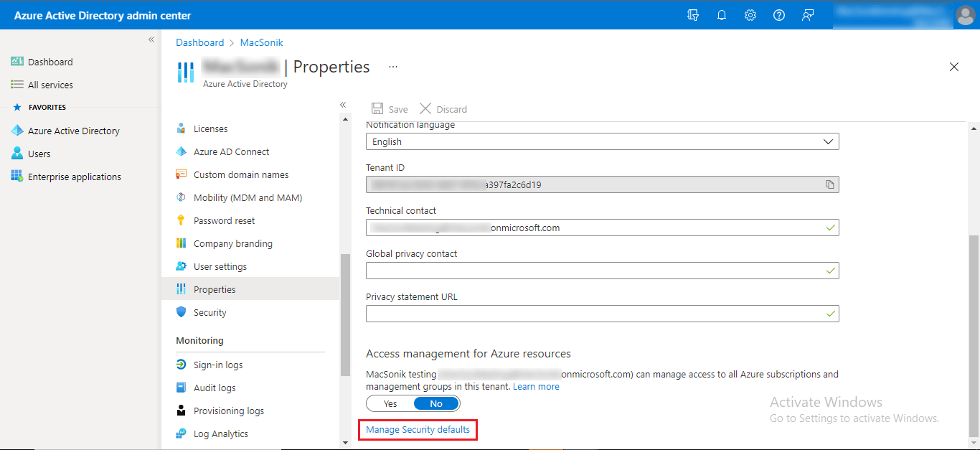This screenshot has height=450, width=980.
Task: Open the Manage Security defaults link
Action: pos(418,430)
